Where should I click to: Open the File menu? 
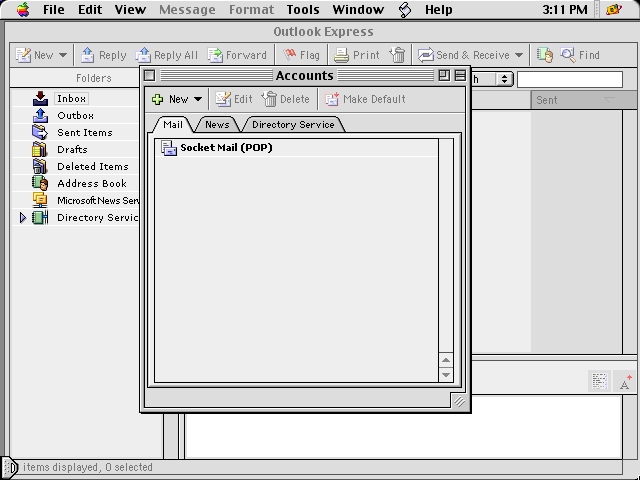(x=53, y=9)
